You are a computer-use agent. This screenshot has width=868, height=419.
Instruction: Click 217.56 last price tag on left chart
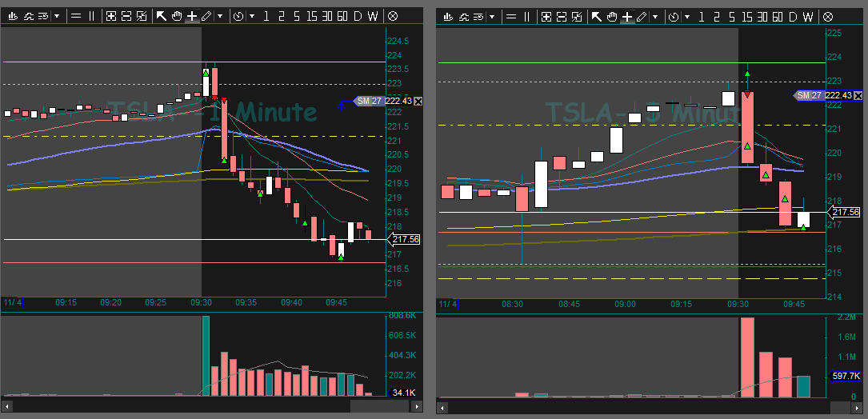404,240
